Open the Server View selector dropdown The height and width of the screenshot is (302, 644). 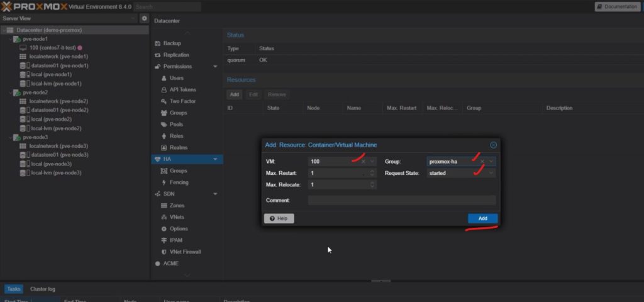(x=134, y=18)
